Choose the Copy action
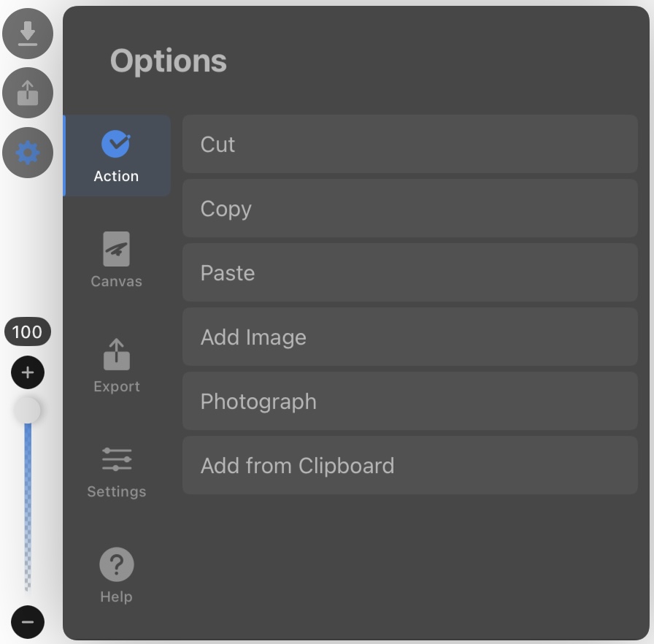The image size is (654, 644). 410,208
